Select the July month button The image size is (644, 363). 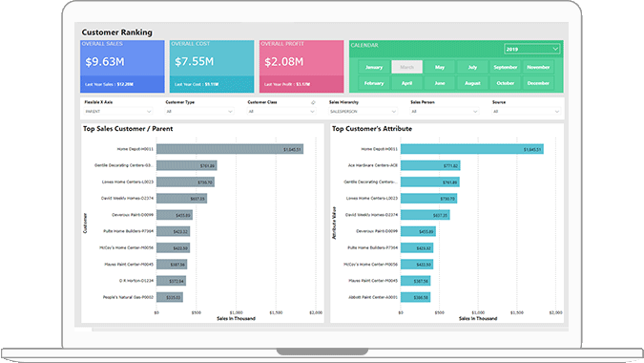[x=472, y=67]
